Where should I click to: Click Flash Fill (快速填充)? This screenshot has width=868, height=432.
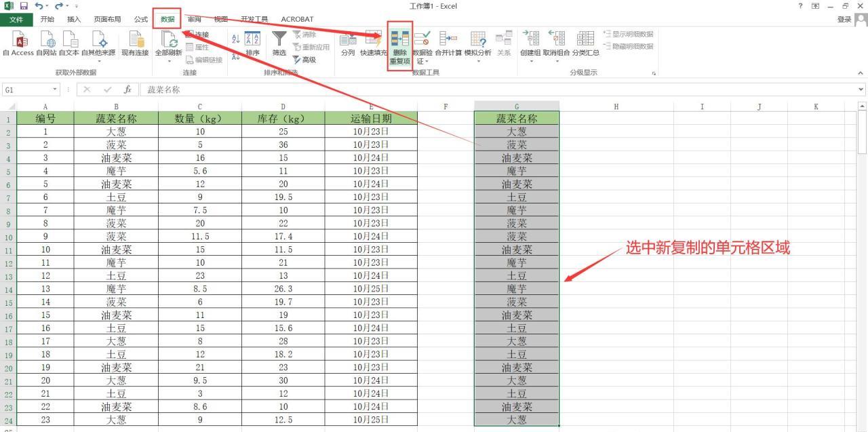point(373,45)
